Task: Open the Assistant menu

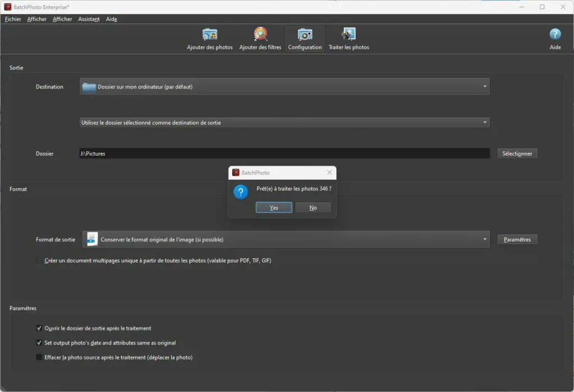Action: coord(89,19)
